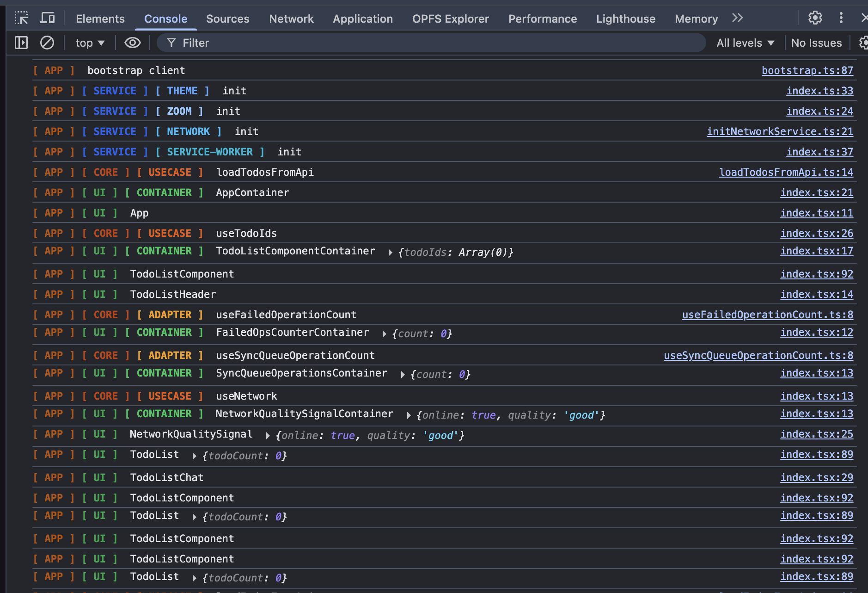Open the index.tsx:25 source link
Viewport: 868px width, 593px height.
[x=817, y=434]
